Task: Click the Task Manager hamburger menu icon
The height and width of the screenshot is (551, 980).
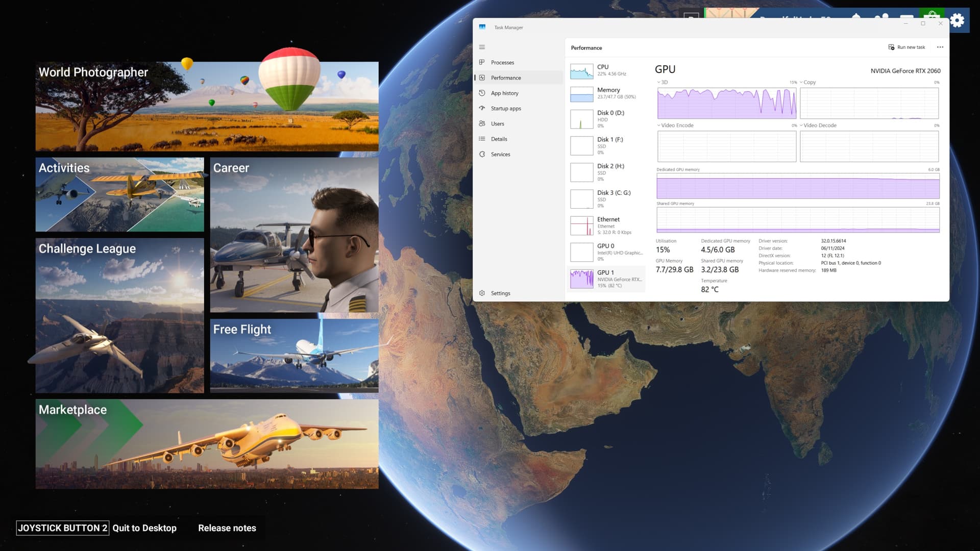Action: coord(482,47)
